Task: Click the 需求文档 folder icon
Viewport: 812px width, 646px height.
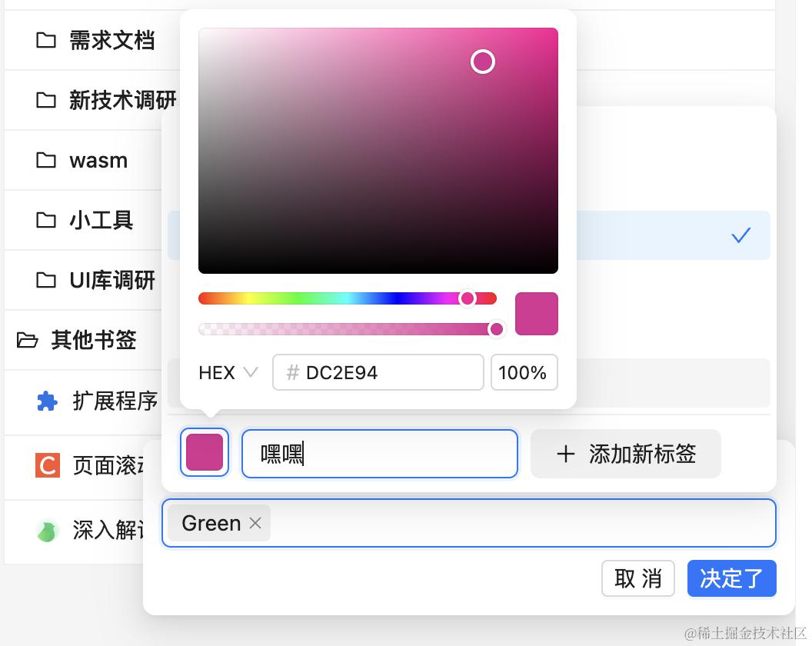Action: click(x=46, y=40)
